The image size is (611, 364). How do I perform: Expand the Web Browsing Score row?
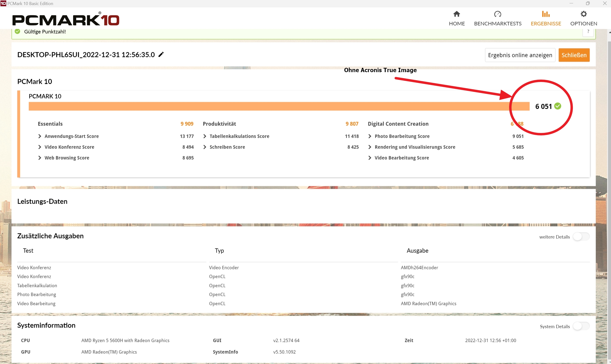tap(40, 158)
